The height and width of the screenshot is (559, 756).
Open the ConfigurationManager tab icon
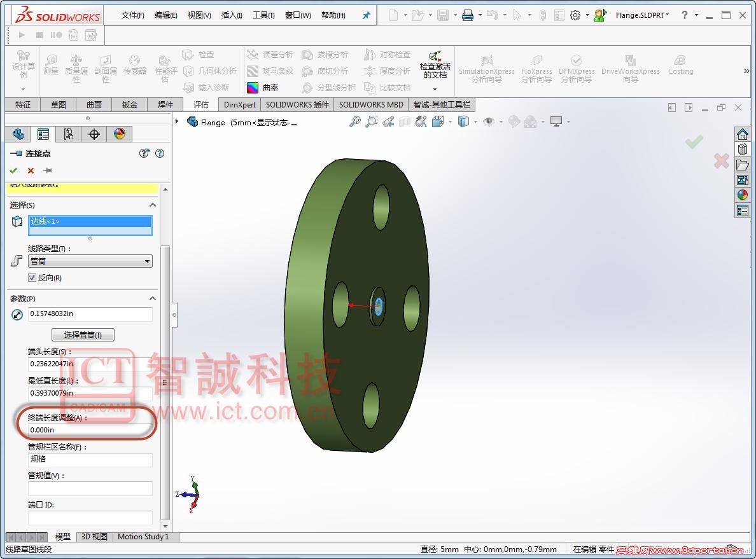(x=69, y=134)
